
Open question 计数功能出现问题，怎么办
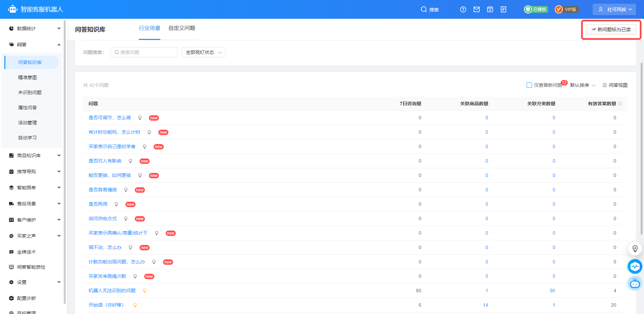point(117,262)
